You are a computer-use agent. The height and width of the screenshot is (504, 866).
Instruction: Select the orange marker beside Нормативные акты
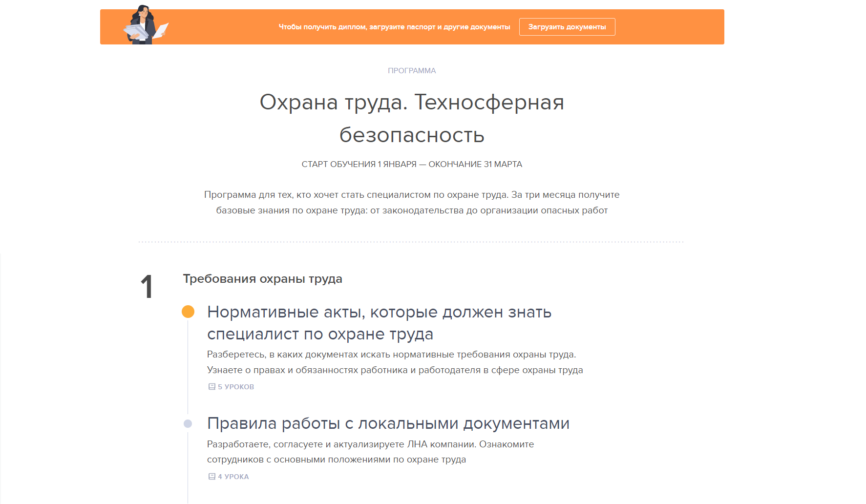click(188, 312)
